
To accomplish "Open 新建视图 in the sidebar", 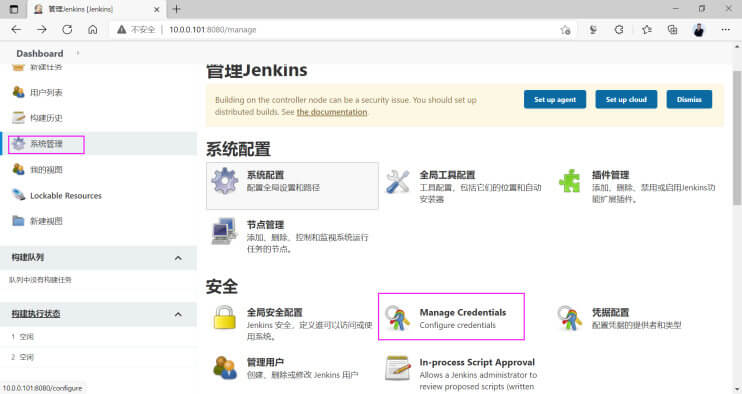I will 46,221.
